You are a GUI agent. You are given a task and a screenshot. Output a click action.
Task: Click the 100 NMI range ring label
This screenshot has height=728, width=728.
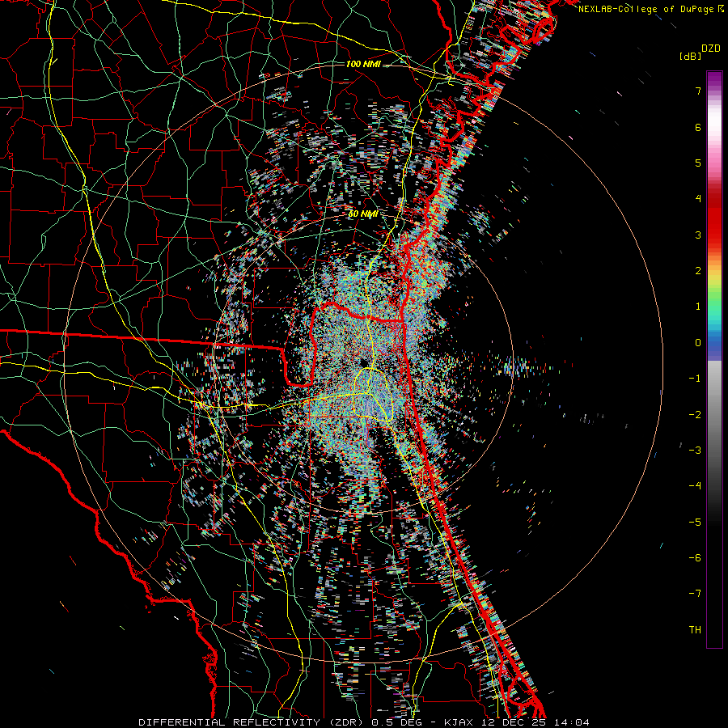point(363,64)
